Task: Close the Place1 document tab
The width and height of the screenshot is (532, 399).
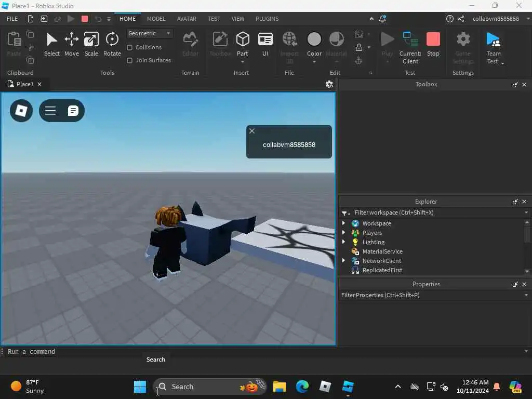Action: [39, 84]
